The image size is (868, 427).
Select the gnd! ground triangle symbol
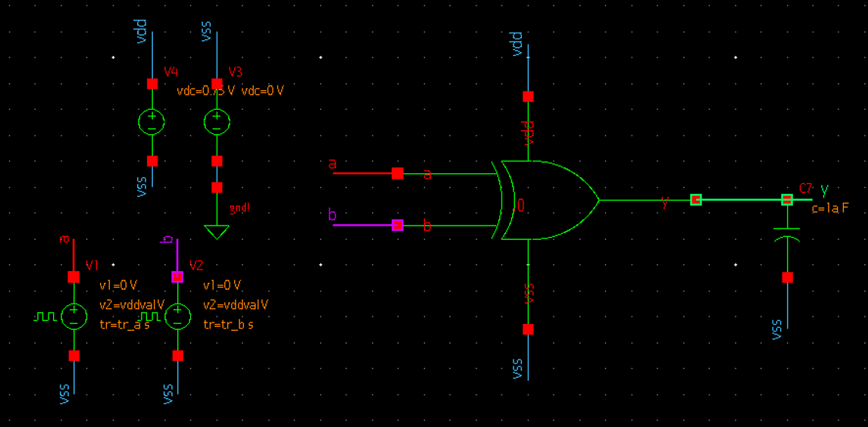pyautogui.click(x=217, y=232)
